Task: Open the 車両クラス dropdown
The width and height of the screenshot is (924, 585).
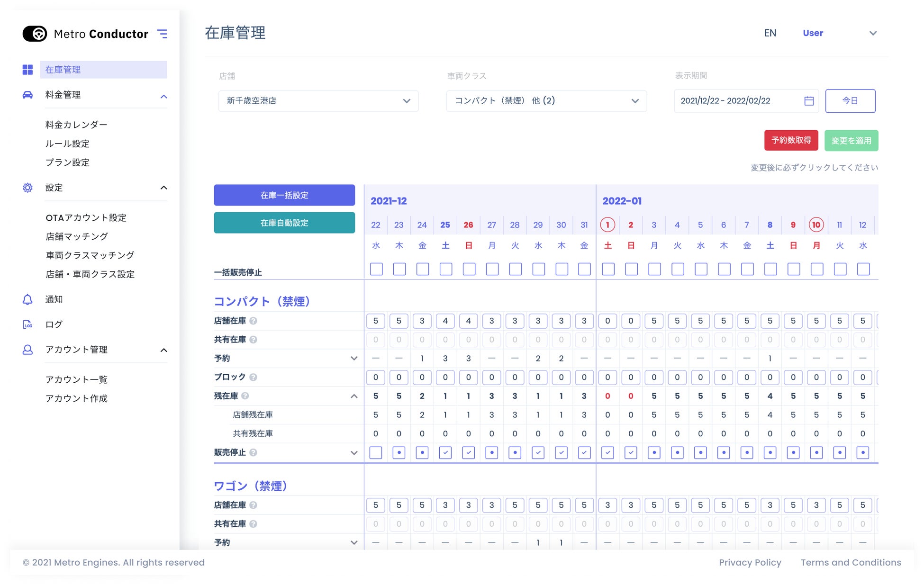Action: (x=546, y=101)
